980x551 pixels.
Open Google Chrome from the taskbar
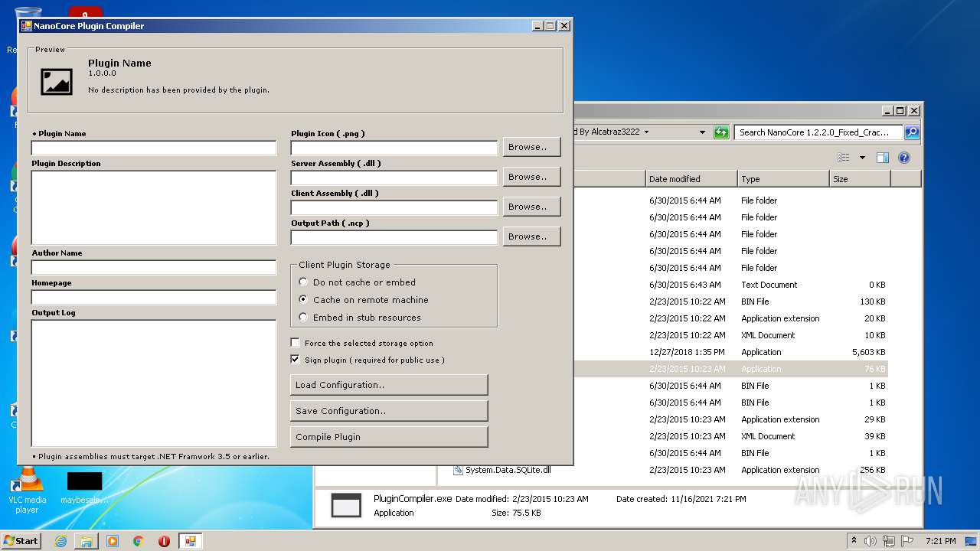[138, 541]
